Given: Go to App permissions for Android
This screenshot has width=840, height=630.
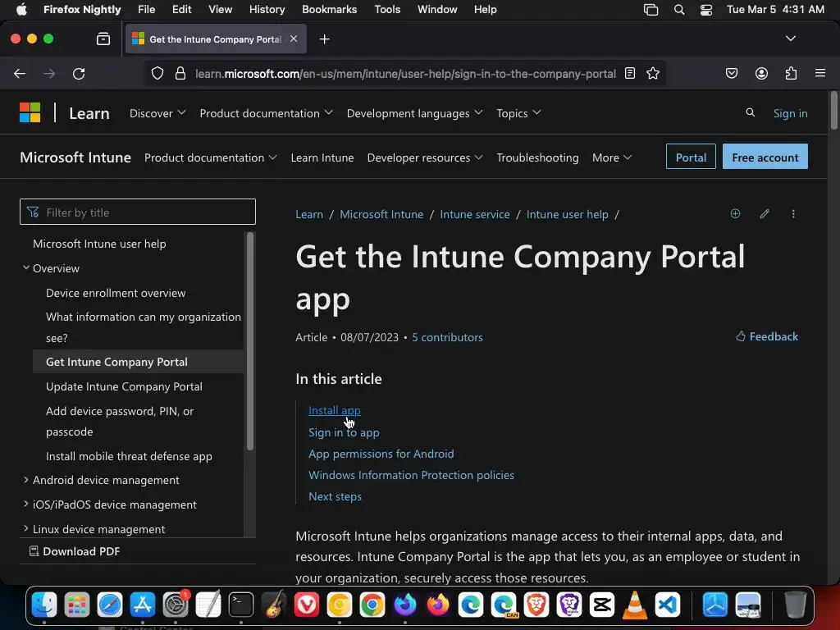Looking at the screenshot, I should pyautogui.click(x=381, y=454).
